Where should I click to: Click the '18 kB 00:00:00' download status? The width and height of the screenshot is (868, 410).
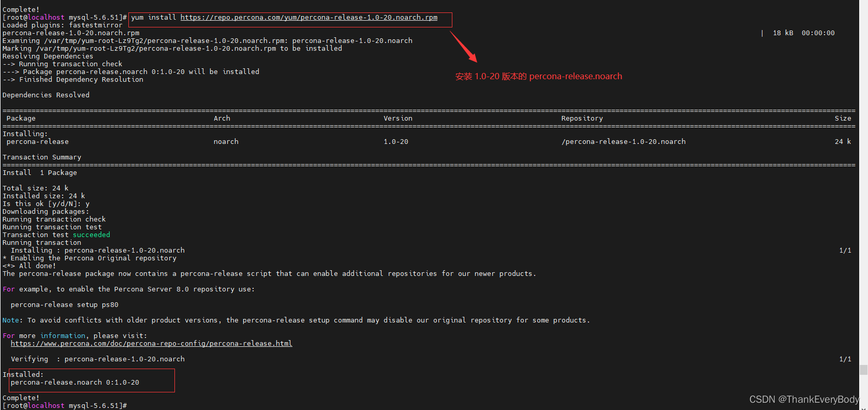coord(804,33)
